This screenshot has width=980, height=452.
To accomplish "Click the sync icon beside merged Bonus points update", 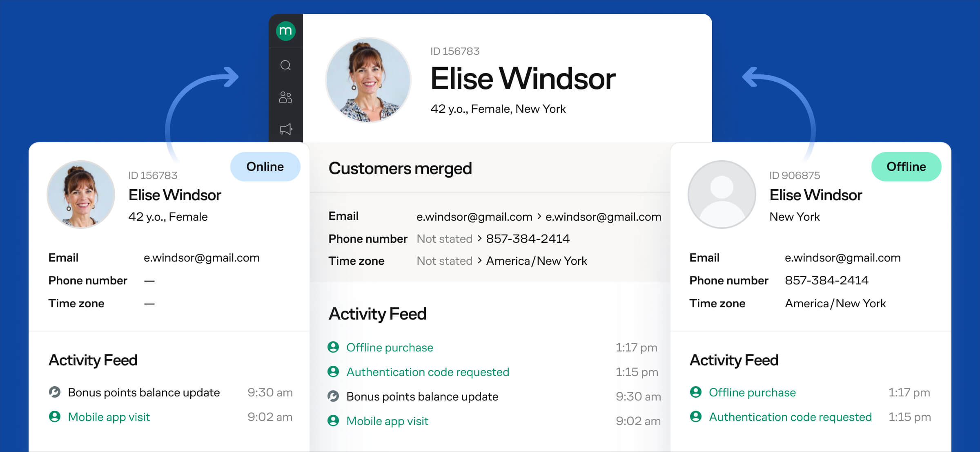I will pyautogui.click(x=333, y=396).
